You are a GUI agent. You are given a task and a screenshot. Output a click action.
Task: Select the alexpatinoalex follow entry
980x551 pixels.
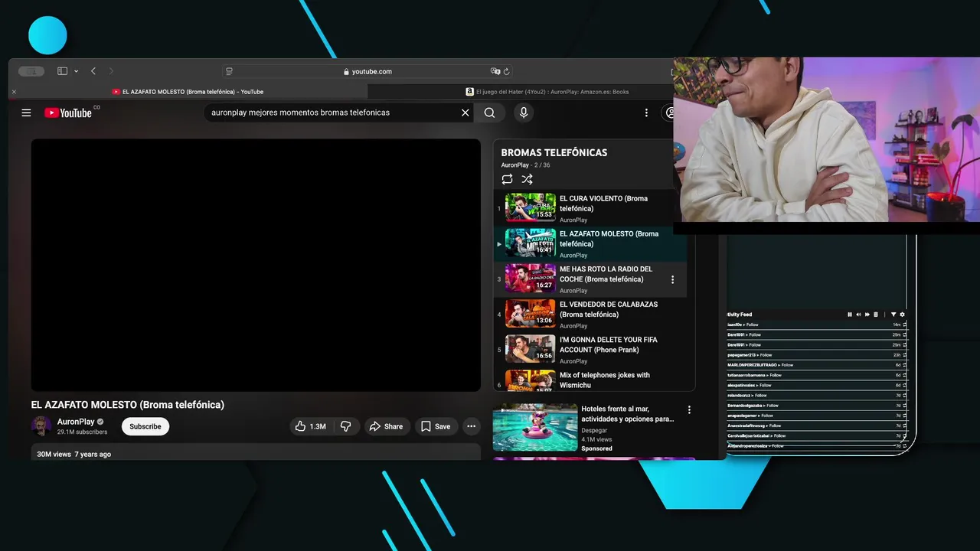pos(817,385)
